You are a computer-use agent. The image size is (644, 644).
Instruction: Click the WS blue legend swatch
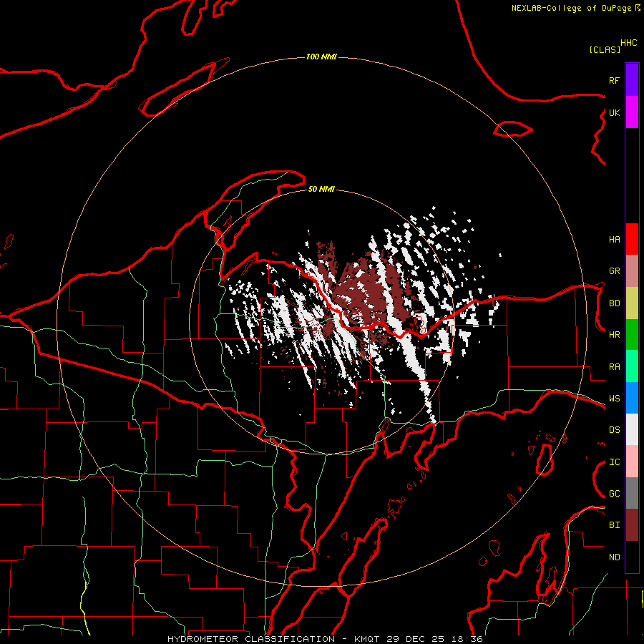click(x=632, y=398)
